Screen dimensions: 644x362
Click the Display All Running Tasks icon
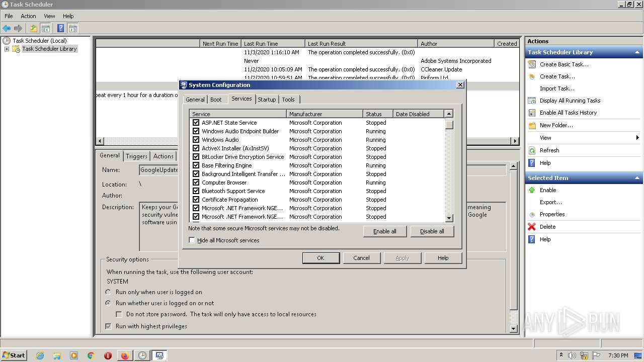pos(532,101)
